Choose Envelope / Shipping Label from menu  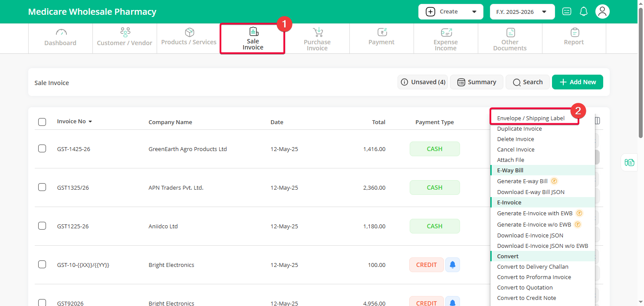pos(531,118)
